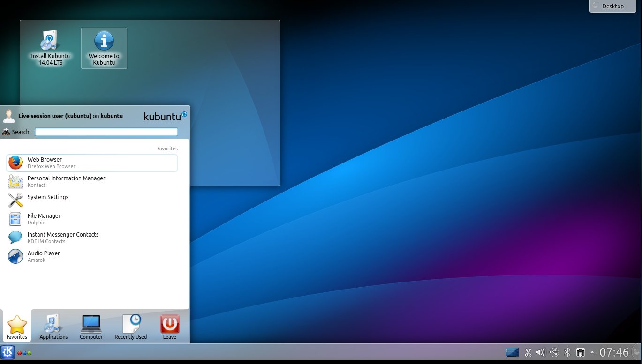Launch Dolphin File Manager
Viewport: 642px width, 364px height.
coord(92,219)
